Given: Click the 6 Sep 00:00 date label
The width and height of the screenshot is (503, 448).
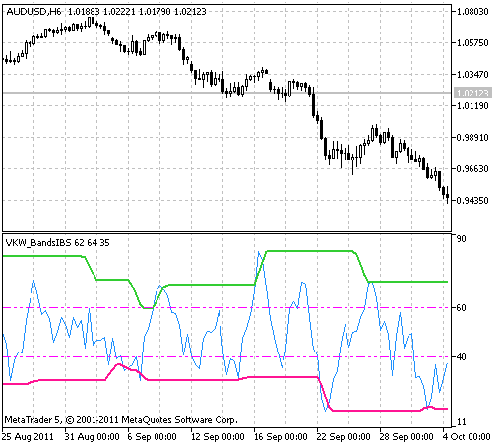Looking at the screenshot, I should pyautogui.click(x=152, y=437).
